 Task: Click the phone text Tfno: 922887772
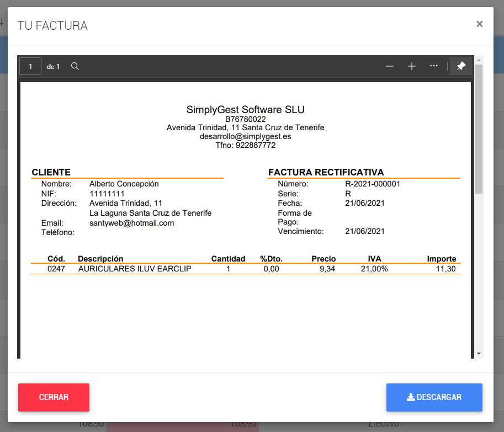pyautogui.click(x=245, y=145)
